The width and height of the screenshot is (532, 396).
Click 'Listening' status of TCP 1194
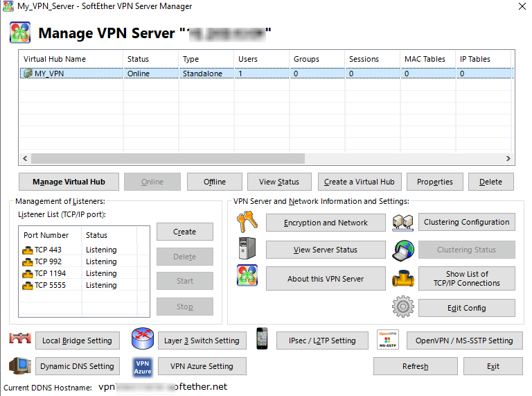click(101, 274)
